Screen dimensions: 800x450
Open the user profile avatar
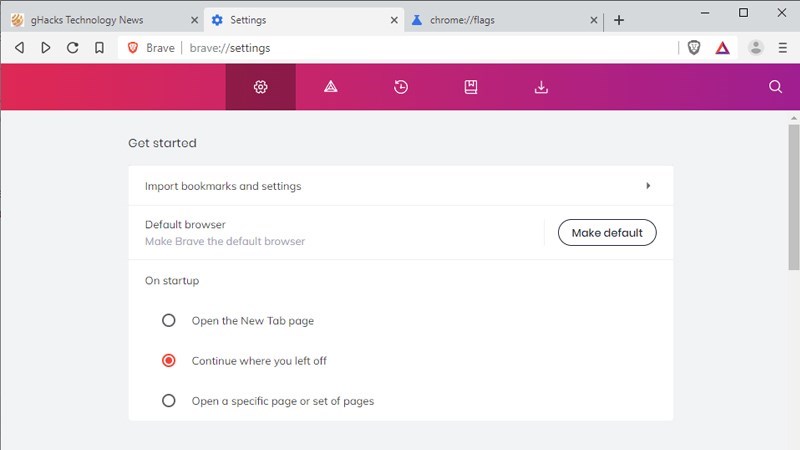coord(756,48)
